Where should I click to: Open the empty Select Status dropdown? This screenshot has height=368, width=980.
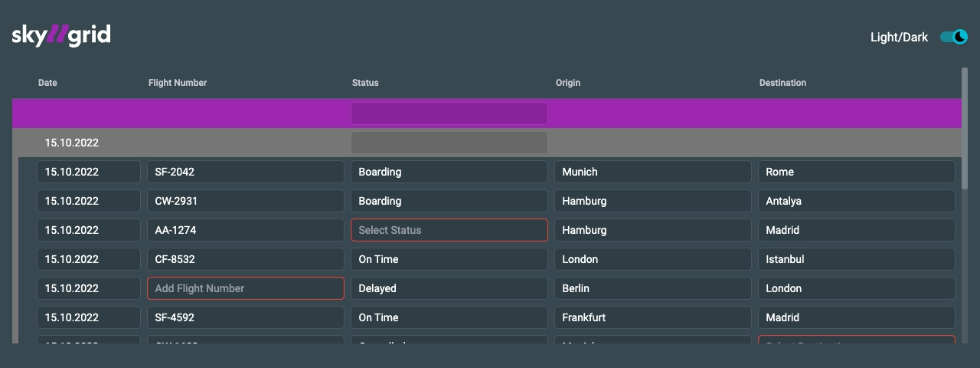pos(449,230)
